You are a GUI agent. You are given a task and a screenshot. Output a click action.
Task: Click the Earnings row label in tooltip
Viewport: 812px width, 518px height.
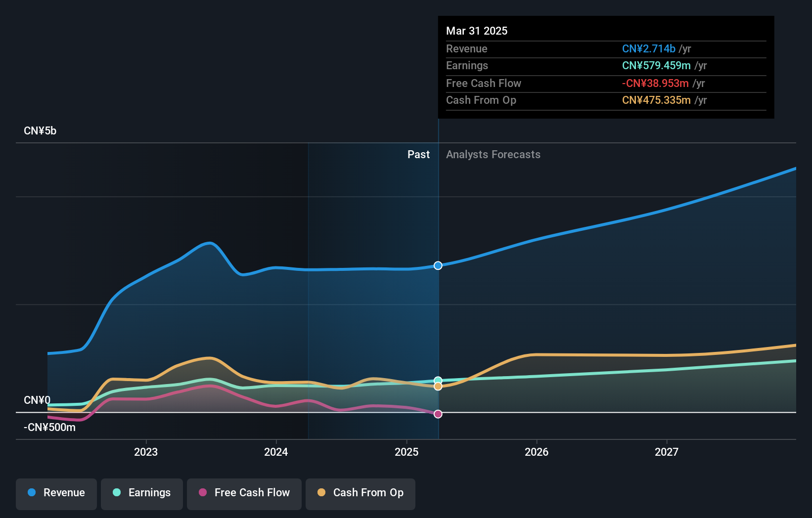pos(467,65)
